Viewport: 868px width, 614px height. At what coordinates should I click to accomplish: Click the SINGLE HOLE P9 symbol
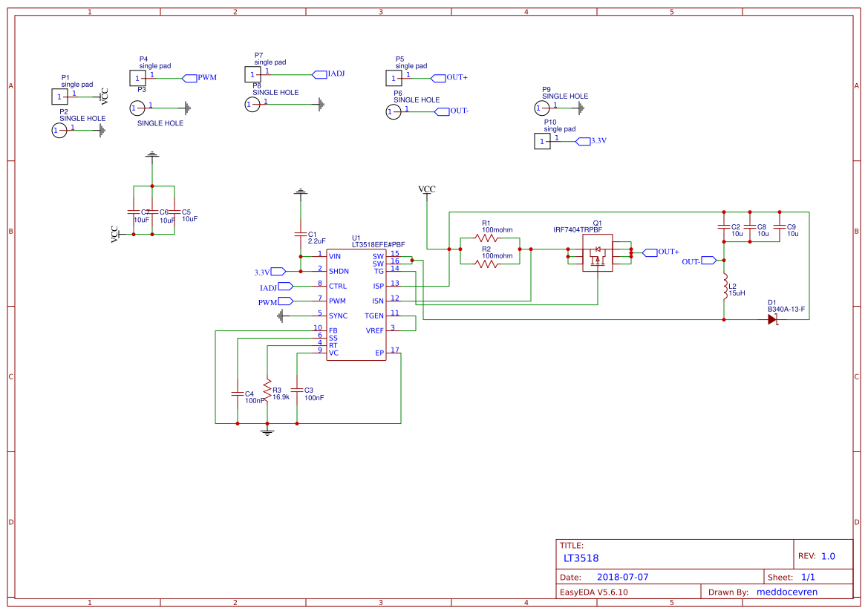click(x=541, y=108)
